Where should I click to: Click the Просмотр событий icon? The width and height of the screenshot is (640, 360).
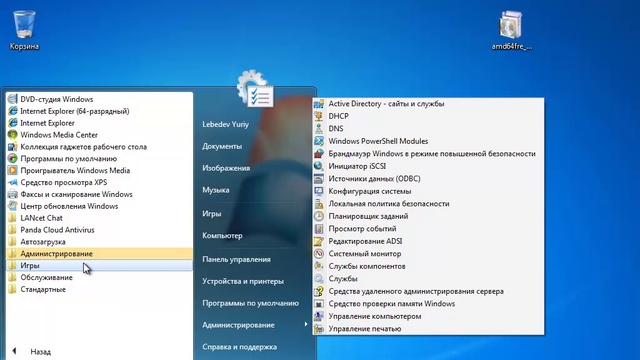point(319,229)
